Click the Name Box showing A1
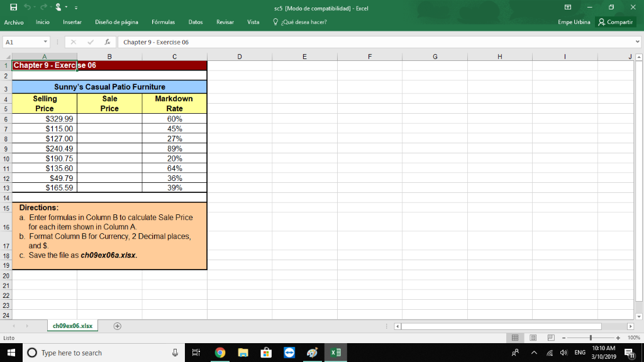 click(x=23, y=42)
